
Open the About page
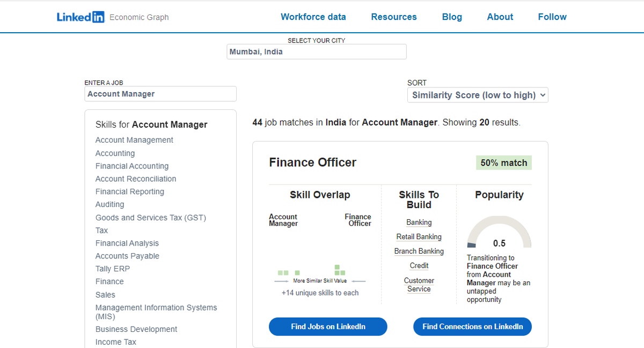pyautogui.click(x=499, y=17)
